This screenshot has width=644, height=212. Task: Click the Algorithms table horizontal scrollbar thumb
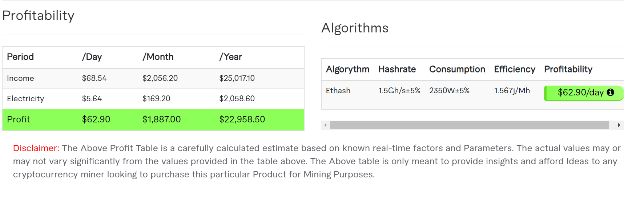[x=469, y=125]
